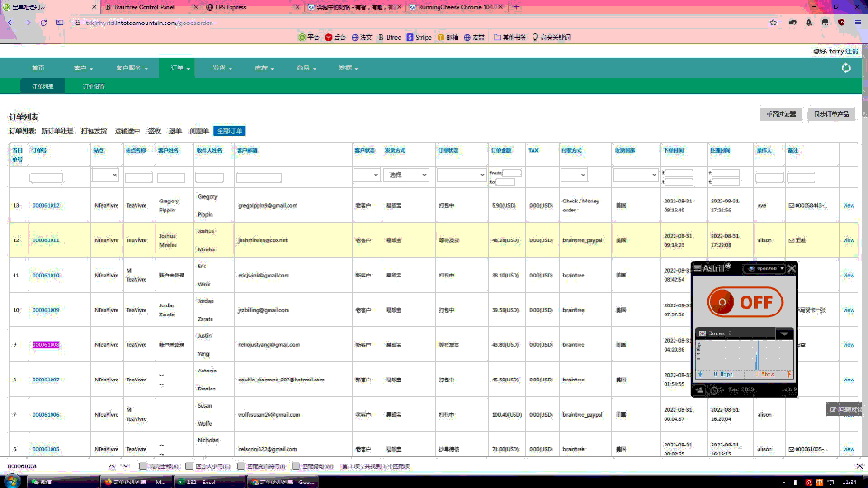Click the 全部订单 filter button
This screenshot has width=868, height=488.
(229, 131)
